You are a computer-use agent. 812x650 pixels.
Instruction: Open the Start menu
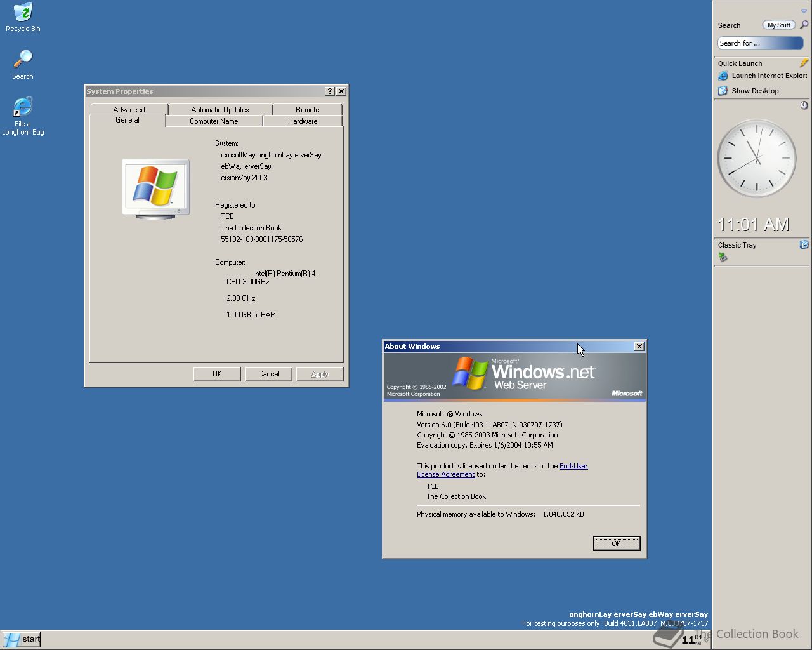21,639
